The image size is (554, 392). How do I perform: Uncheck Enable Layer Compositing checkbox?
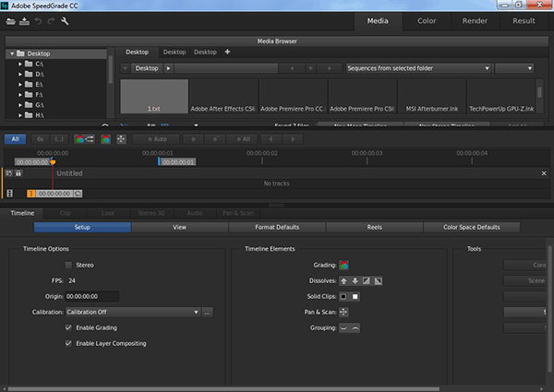pos(68,343)
